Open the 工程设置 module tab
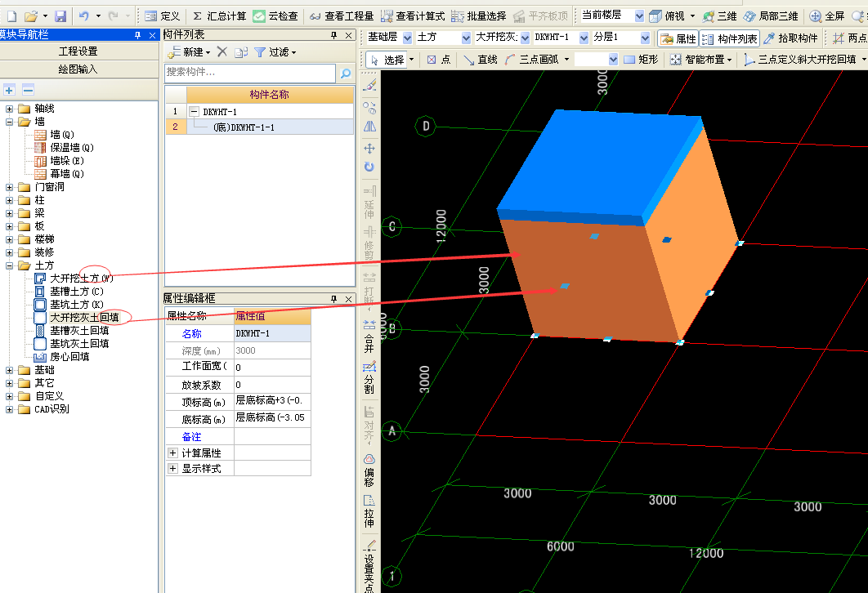868x593 pixels. point(78,51)
